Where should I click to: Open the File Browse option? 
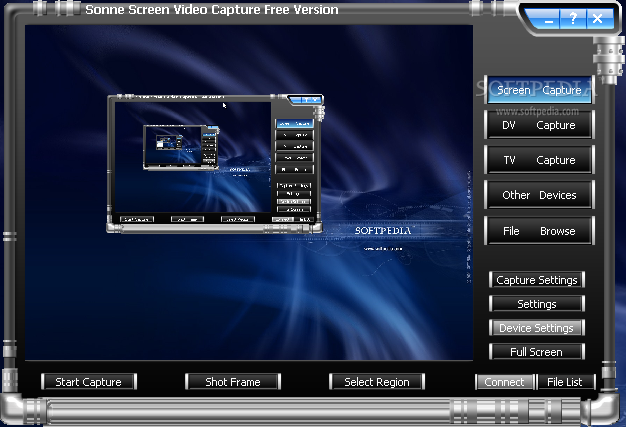click(x=539, y=231)
